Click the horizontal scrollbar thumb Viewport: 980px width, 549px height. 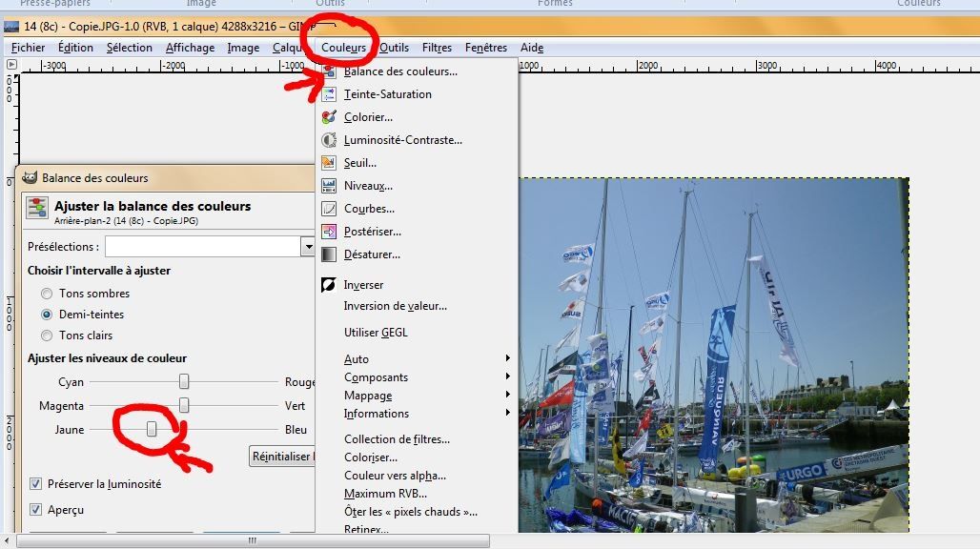point(253,540)
